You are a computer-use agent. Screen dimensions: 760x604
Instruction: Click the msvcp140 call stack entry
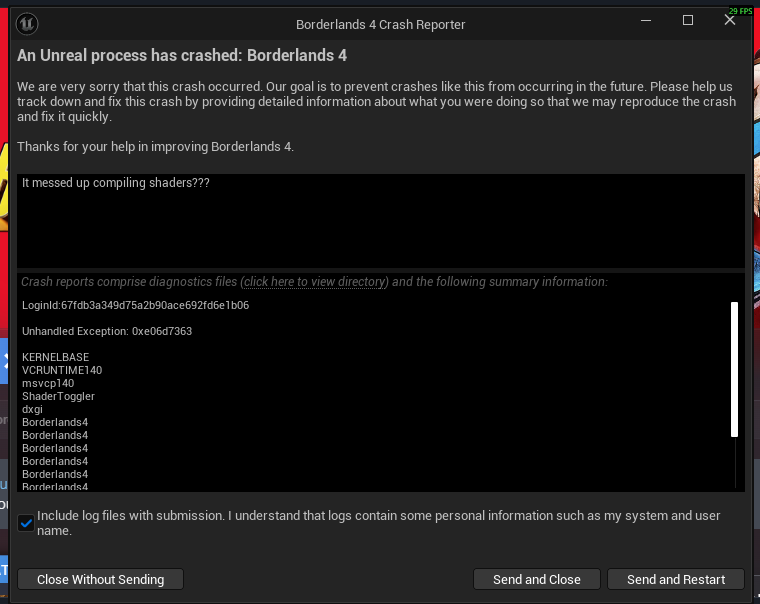pos(48,383)
